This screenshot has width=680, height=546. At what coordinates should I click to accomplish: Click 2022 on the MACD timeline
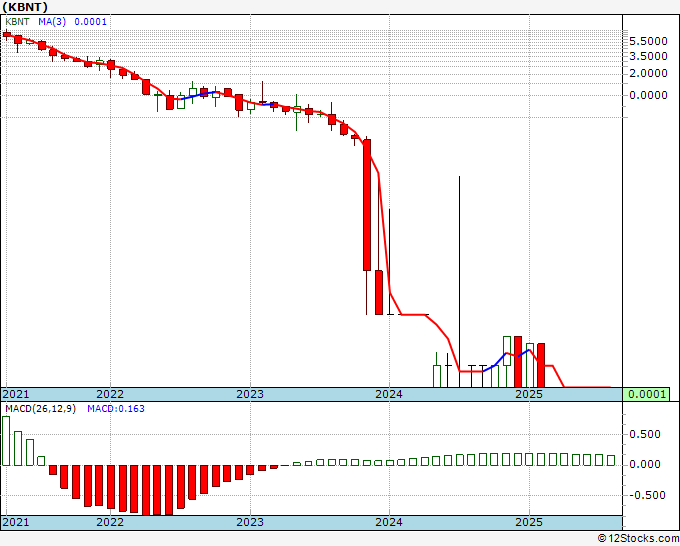pyautogui.click(x=110, y=522)
